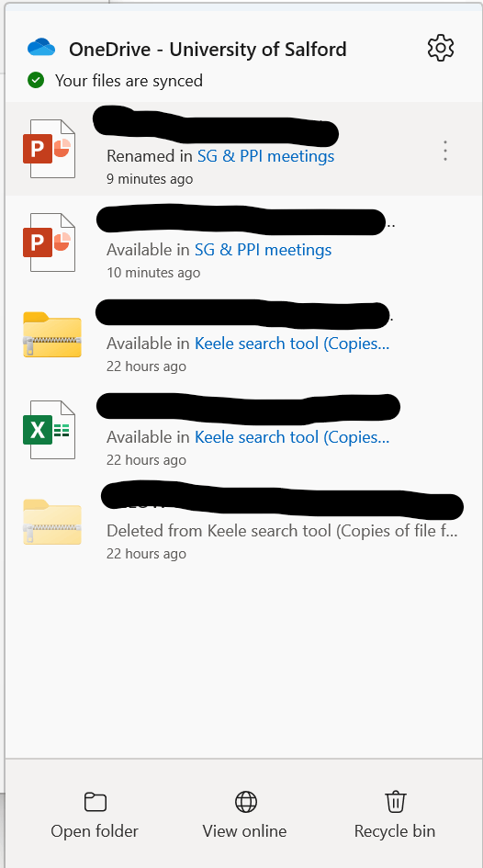Open Keele search tool link for the Excel file
Image resolution: width=483 pixels, height=868 pixels.
click(x=292, y=437)
